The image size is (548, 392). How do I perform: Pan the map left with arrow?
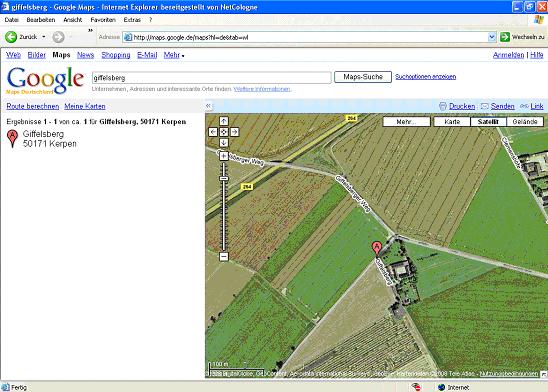pos(213,132)
